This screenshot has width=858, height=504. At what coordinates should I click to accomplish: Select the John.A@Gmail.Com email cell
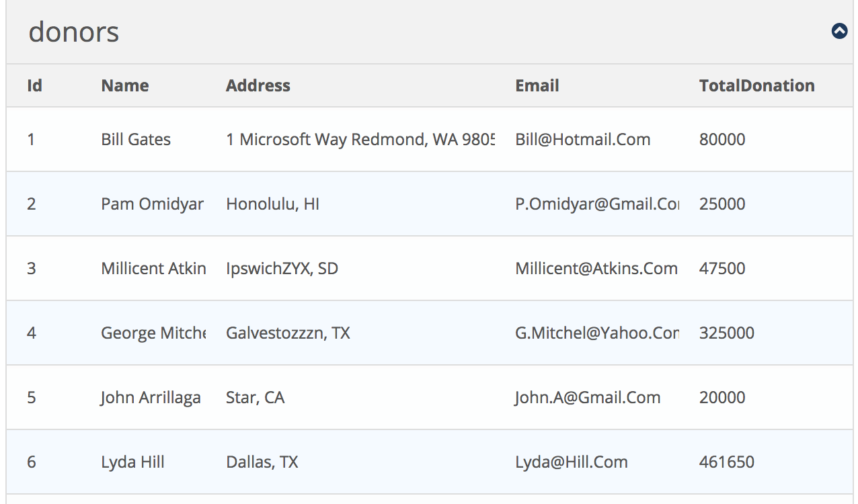pos(588,398)
